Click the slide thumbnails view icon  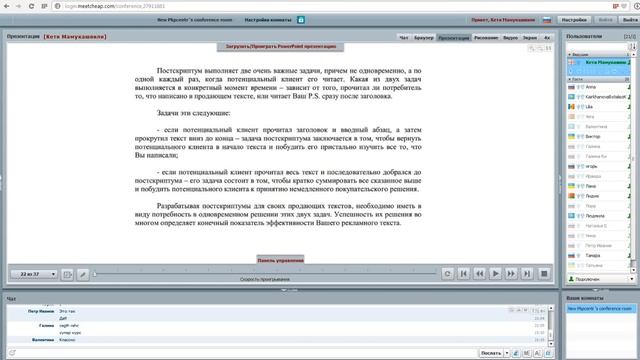point(67,274)
